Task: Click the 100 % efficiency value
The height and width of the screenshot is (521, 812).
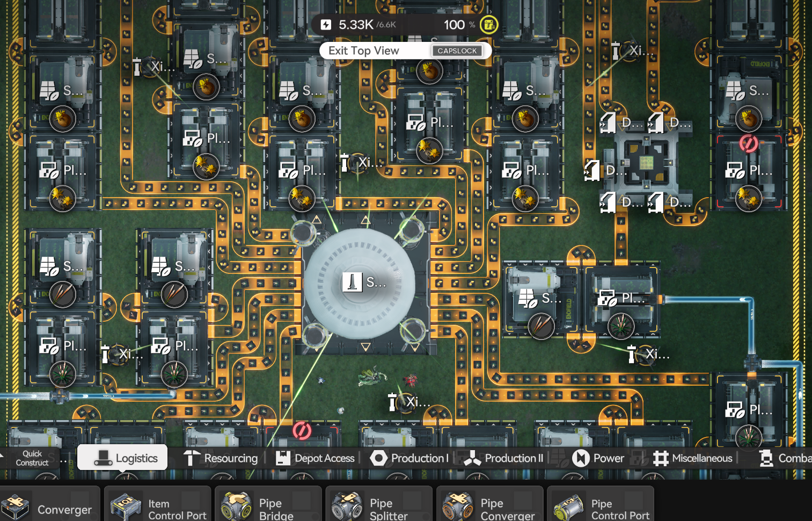Action: click(459, 25)
